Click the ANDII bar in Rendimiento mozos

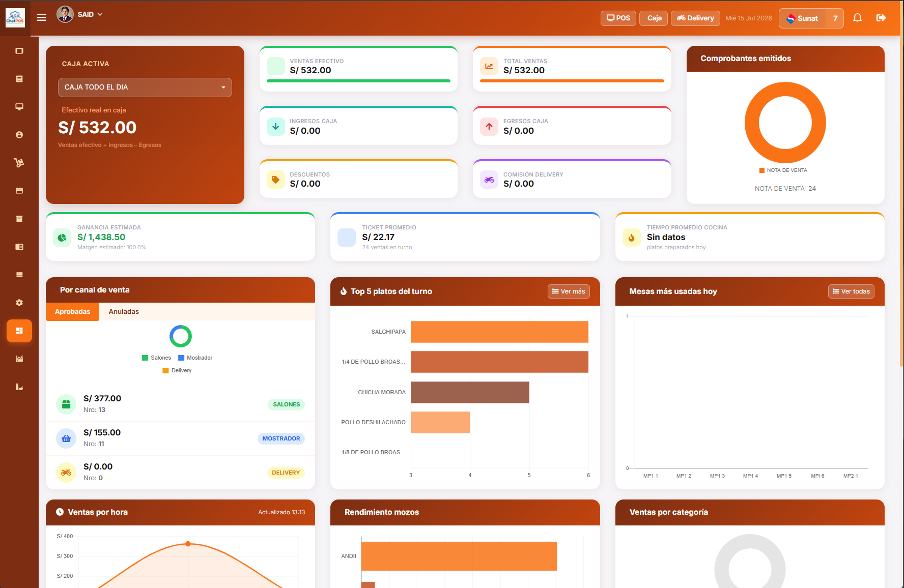coord(459,556)
